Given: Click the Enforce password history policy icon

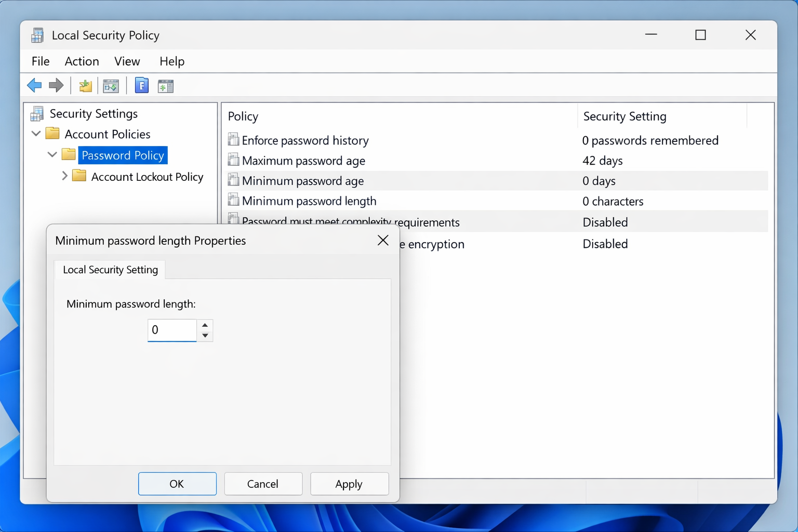Looking at the screenshot, I should [234, 139].
